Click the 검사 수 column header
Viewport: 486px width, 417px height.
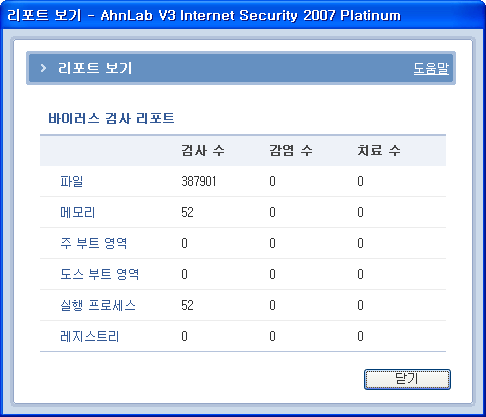[x=203, y=150]
